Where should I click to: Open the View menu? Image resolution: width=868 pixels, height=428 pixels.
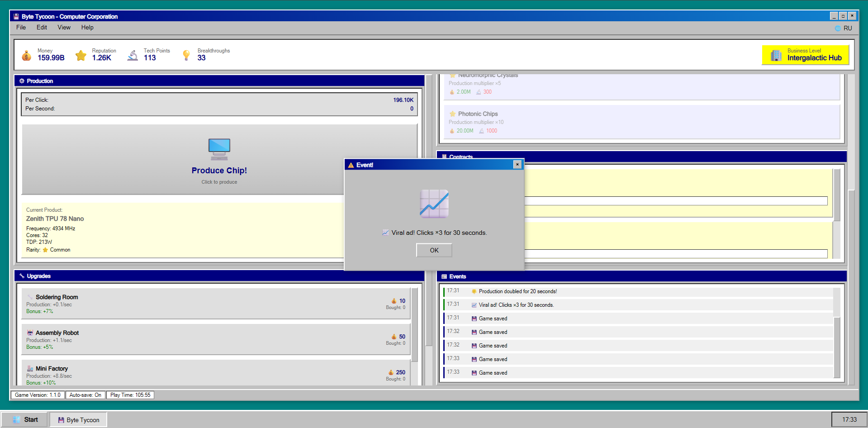[x=63, y=27]
